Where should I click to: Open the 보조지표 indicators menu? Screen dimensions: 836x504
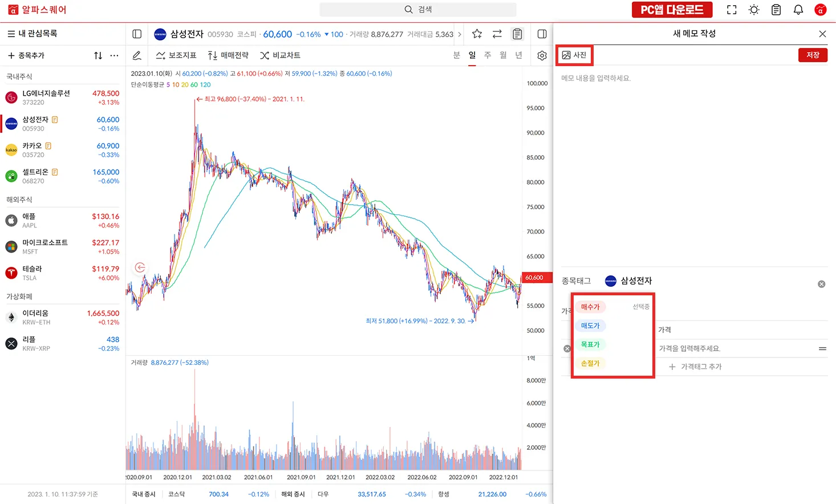[176, 55]
